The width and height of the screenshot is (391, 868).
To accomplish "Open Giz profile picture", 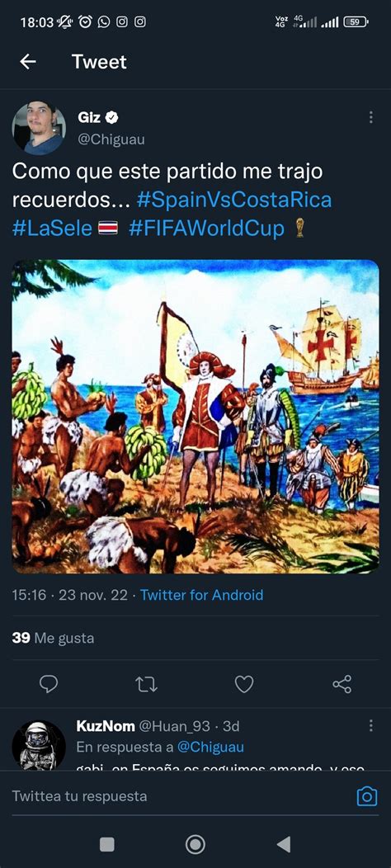I will [39, 128].
